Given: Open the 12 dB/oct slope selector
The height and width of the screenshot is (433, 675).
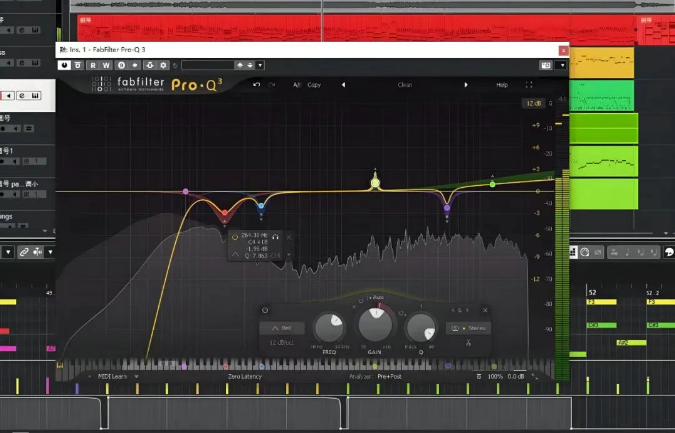Looking at the screenshot, I should coord(282,343).
